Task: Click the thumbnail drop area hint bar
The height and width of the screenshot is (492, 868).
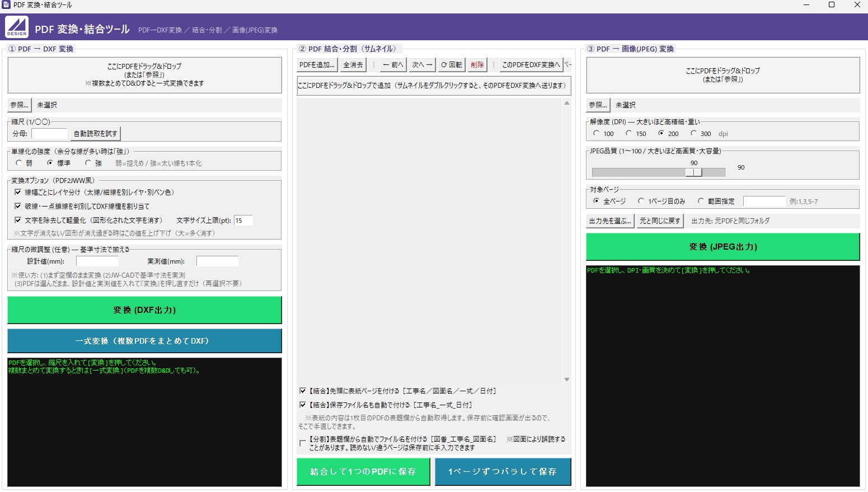Action: click(434, 86)
